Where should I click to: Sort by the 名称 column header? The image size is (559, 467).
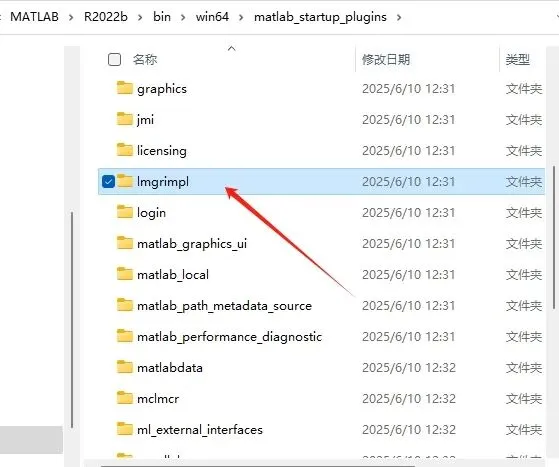coord(145,60)
